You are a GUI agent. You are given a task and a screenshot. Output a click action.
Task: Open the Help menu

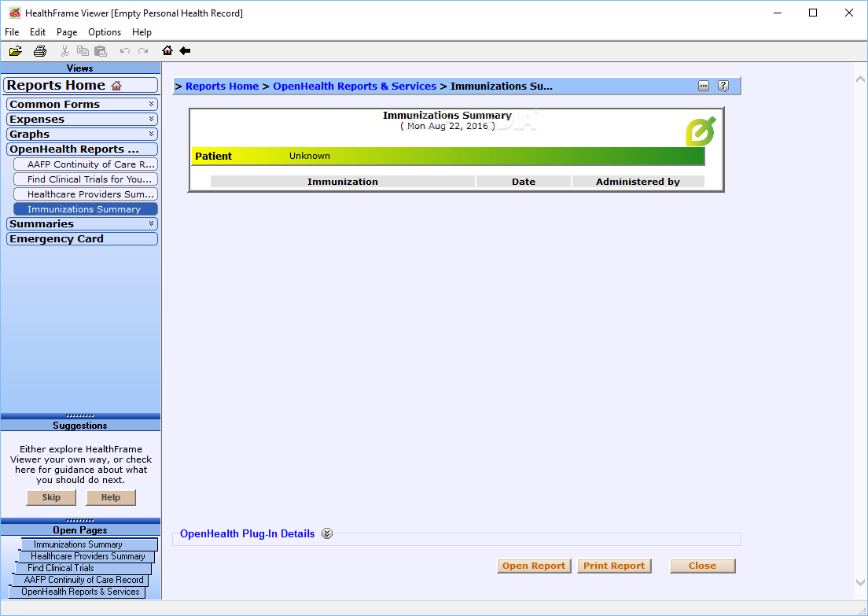[x=142, y=32]
